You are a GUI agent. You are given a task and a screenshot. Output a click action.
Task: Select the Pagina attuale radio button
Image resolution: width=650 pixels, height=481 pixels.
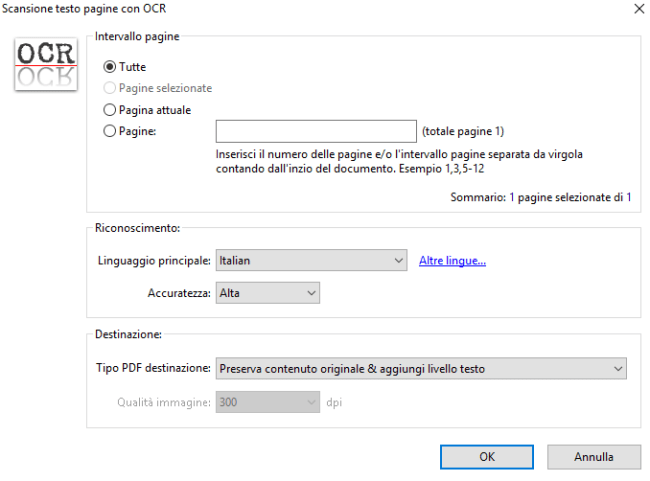110,110
